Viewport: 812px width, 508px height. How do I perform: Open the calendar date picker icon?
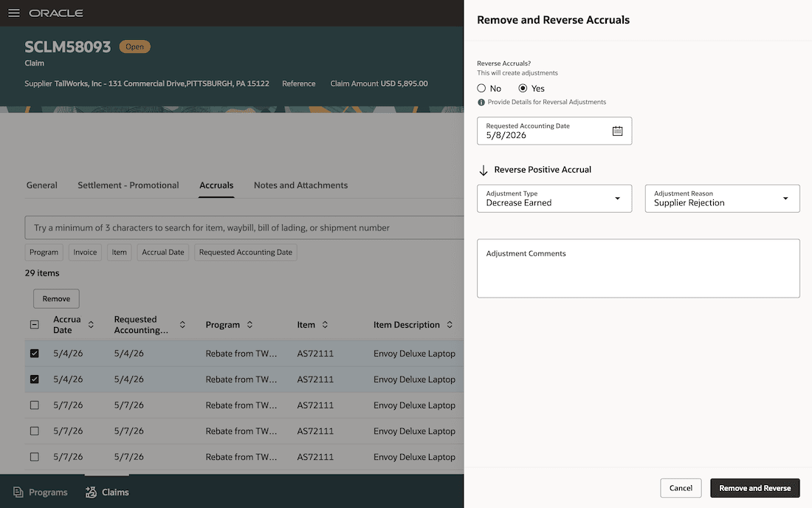tap(617, 131)
